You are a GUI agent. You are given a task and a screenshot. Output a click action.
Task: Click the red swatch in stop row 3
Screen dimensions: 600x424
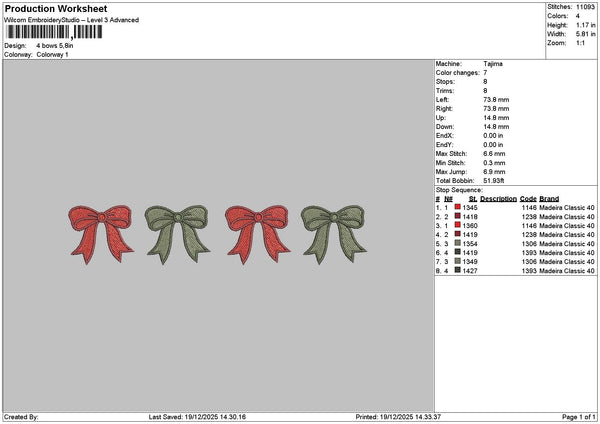[x=457, y=225]
